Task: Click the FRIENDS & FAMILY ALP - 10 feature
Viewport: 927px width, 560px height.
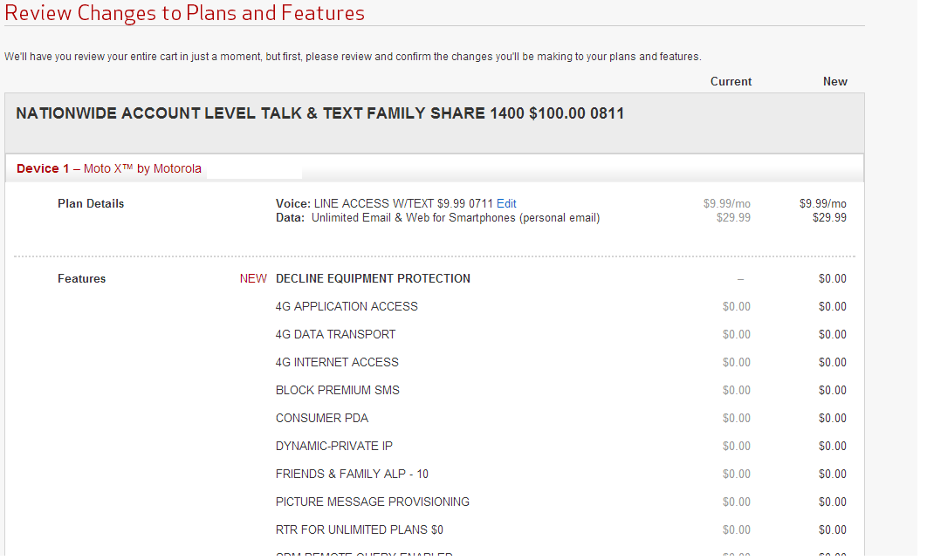Action: (x=352, y=475)
